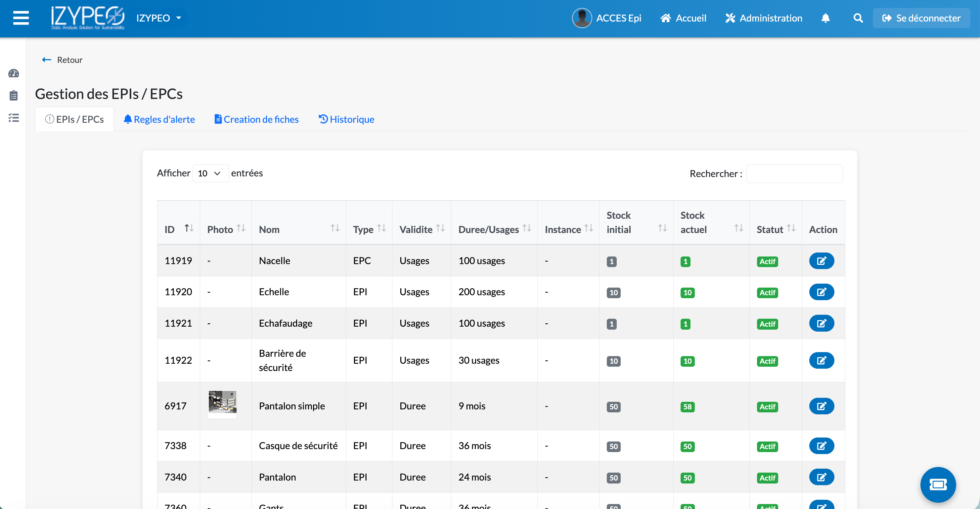
Task: Sort table by Duree/Usages column
Action: (x=494, y=222)
